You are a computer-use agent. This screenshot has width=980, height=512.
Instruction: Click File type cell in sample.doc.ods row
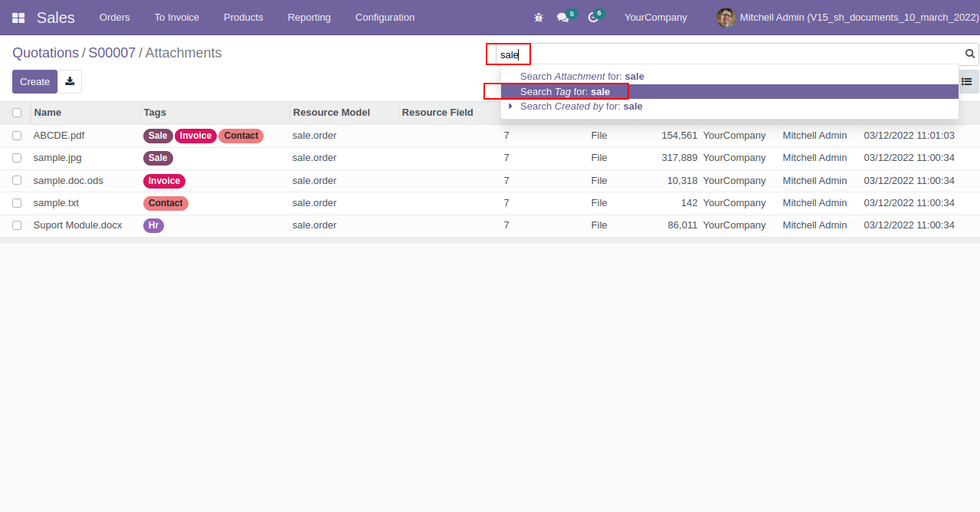tap(599, 181)
